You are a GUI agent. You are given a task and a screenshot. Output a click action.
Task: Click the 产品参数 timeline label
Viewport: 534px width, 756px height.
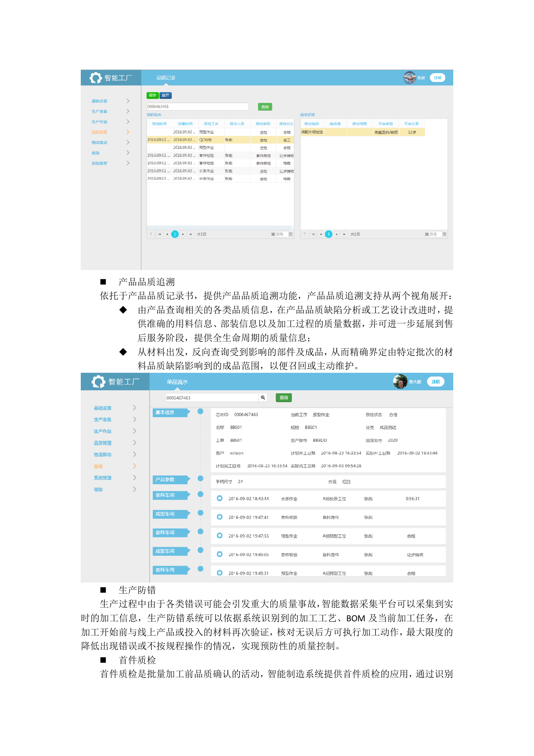point(172,479)
